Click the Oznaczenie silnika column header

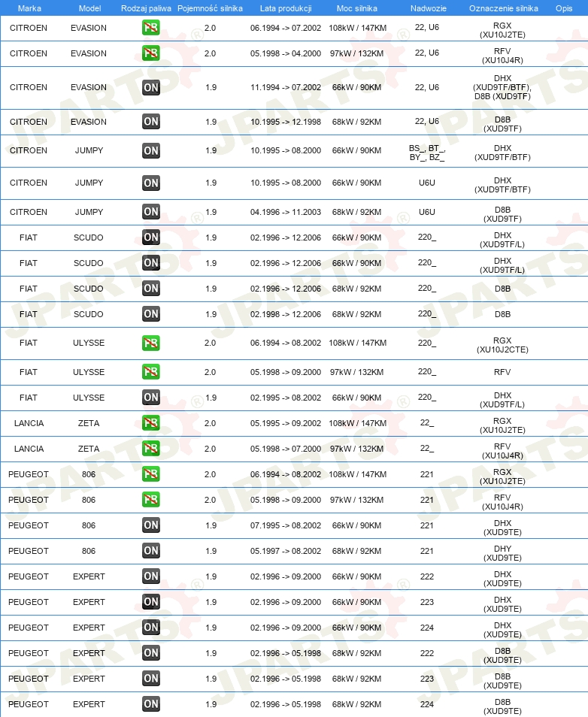(x=503, y=8)
